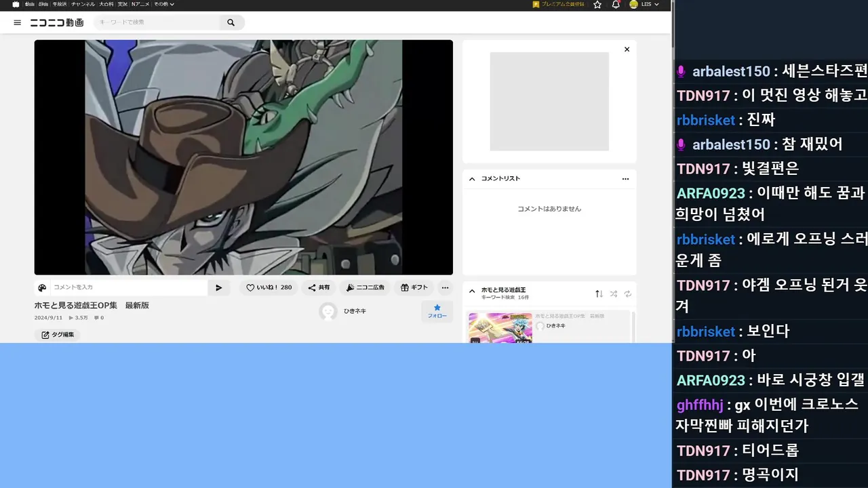Open コメントリスト more options menu

click(625, 179)
